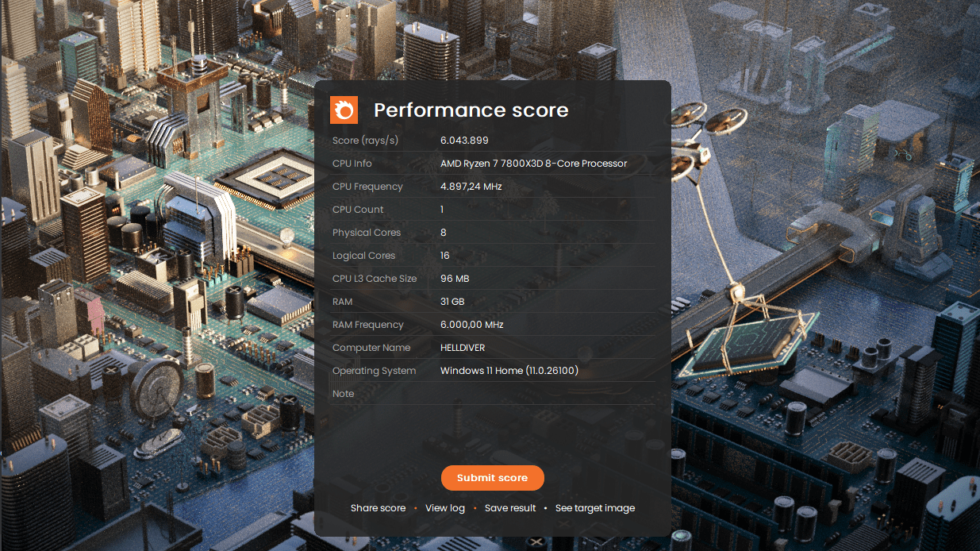Image resolution: width=980 pixels, height=551 pixels.
Task: Click the Operating System label
Action: point(374,371)
